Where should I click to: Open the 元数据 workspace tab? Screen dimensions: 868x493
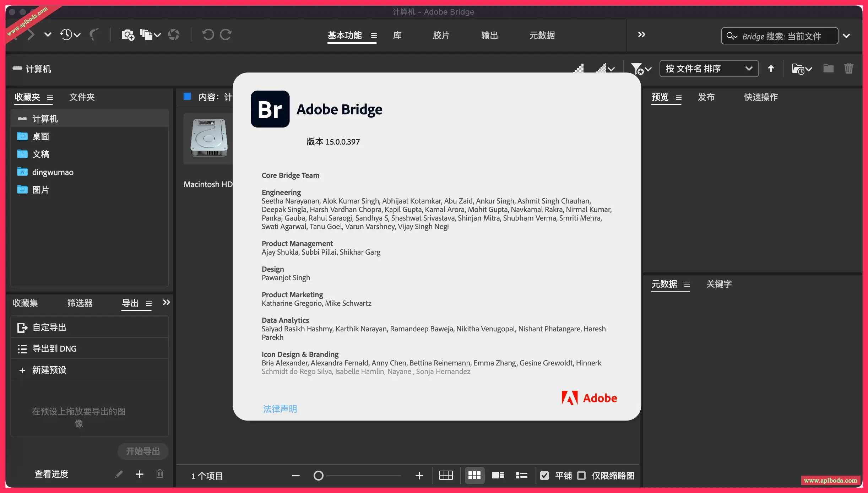tap(542, 35)
